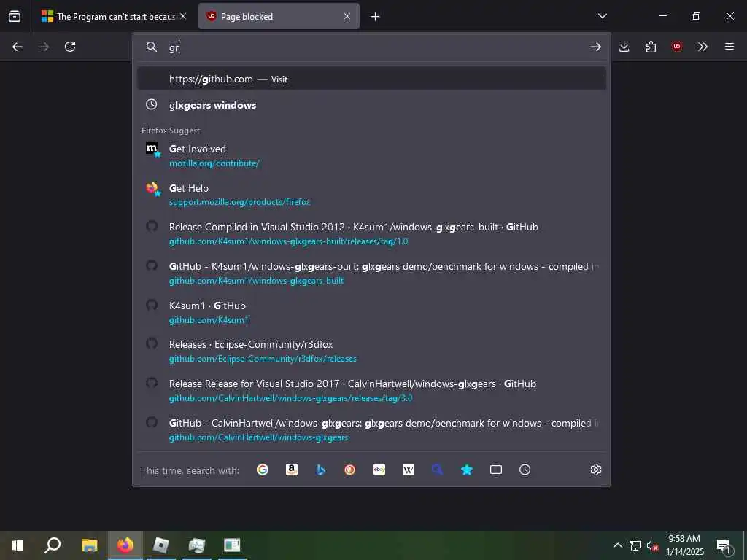Search within History clock icon

coord(525,470)
